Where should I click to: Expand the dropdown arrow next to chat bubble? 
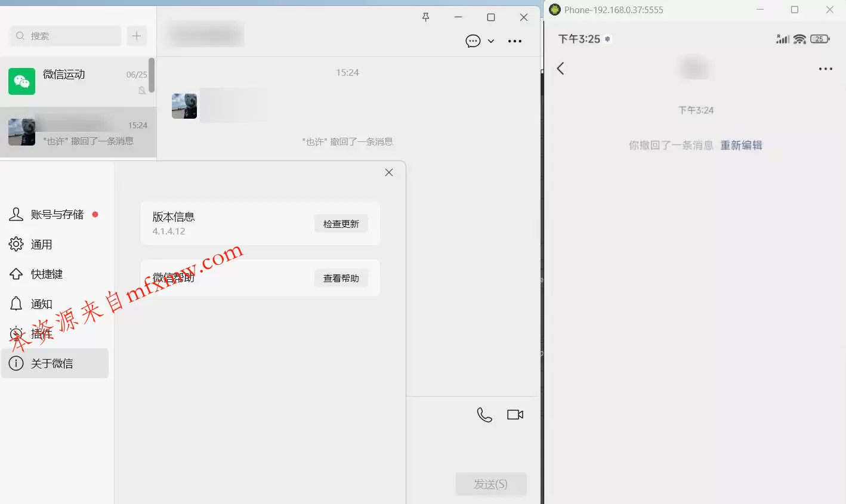coord(491,41)
